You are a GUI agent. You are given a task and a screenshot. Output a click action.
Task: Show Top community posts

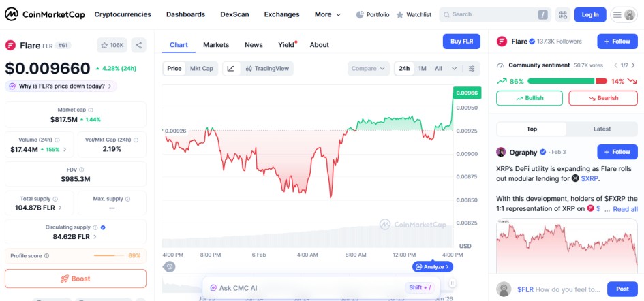click(x=532, y=129)
